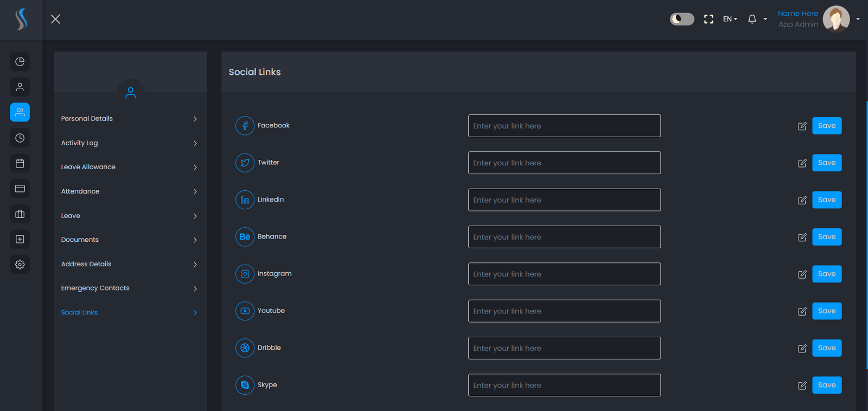Edit the Youtube link with pencil icon
Screen dimensions: 868x411
[802, 311]
